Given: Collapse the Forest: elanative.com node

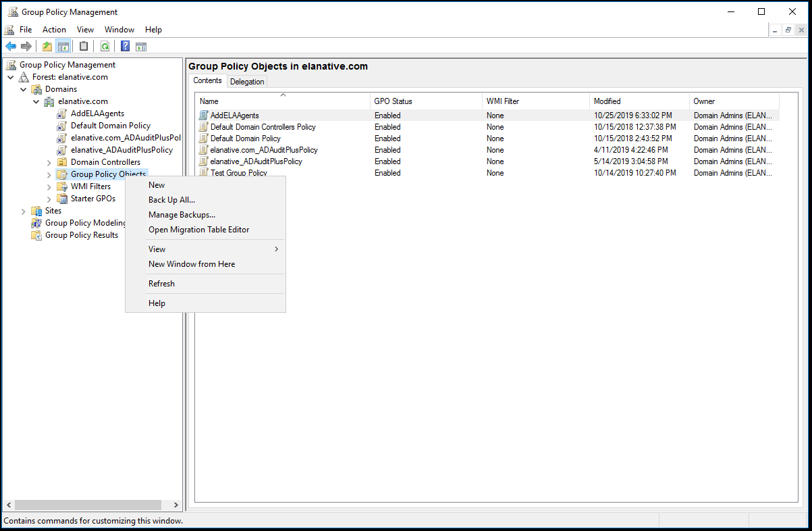Looking at the screenshot, I should pos(11,77).
